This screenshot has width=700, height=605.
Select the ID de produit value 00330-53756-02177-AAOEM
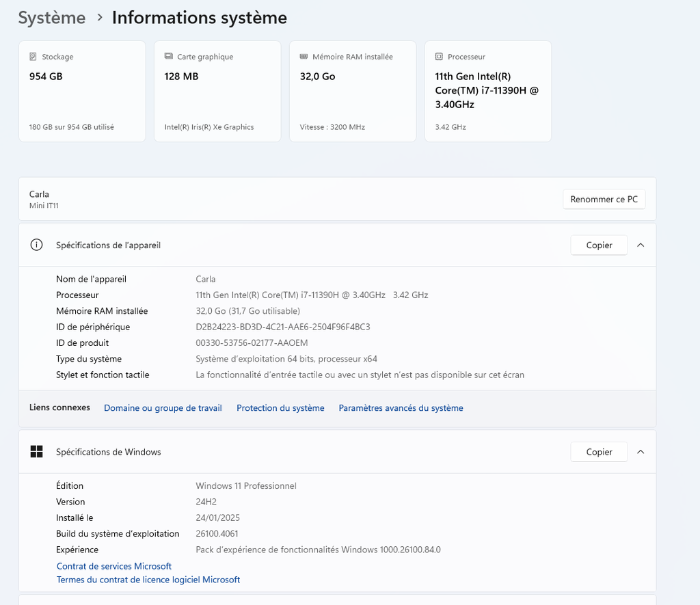point(252,342)
